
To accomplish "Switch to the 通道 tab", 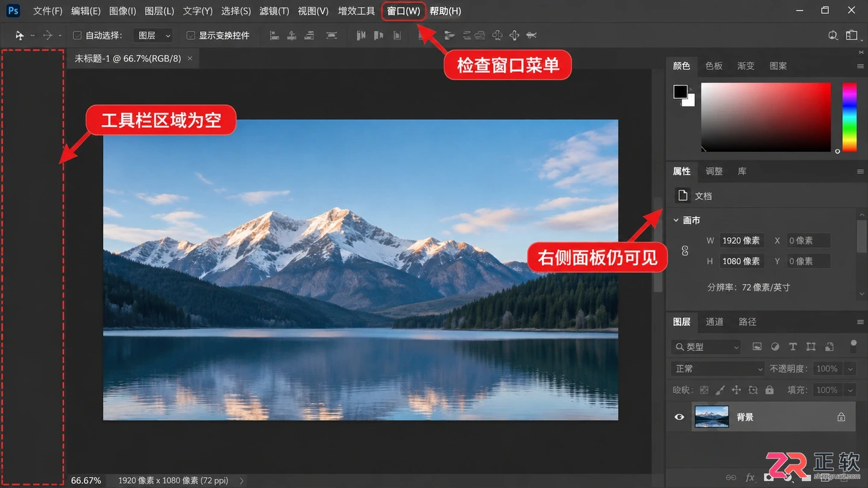I will [x=714, y=322].
